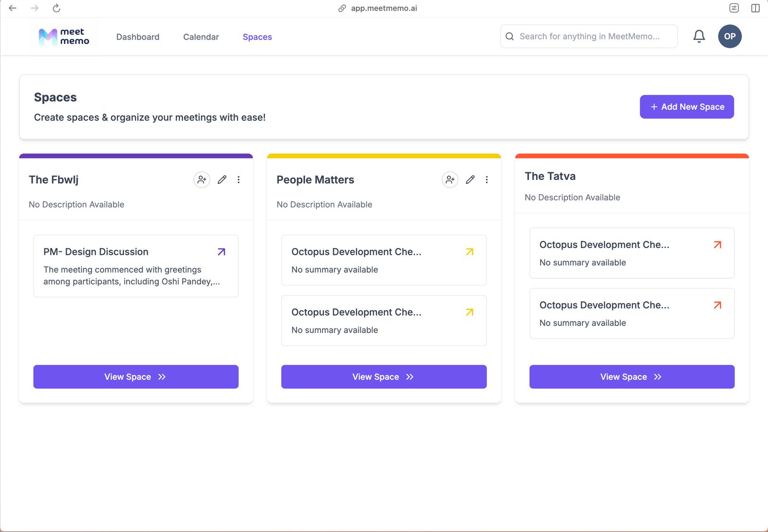Click the search magnifier icon
The width and height of the screenshot is (768, 532).
click(x=510, y=36)
